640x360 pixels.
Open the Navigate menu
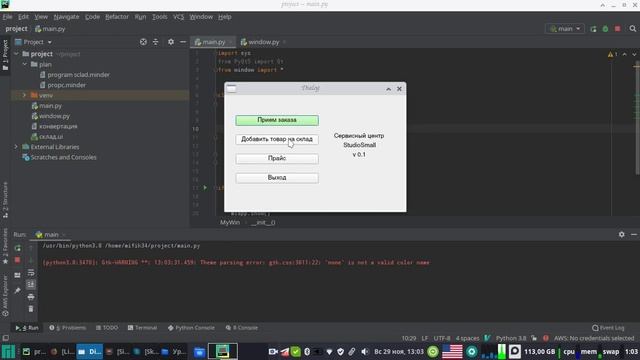[x=66, y=17]
